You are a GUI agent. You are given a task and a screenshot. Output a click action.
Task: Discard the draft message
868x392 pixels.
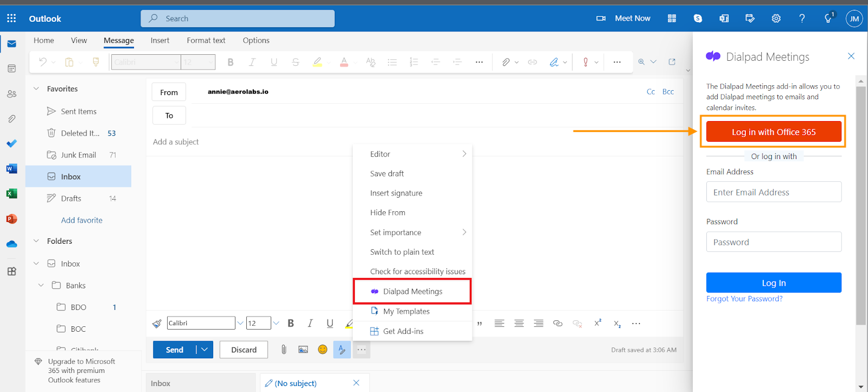pyautogui.click(x=244, y=350)
